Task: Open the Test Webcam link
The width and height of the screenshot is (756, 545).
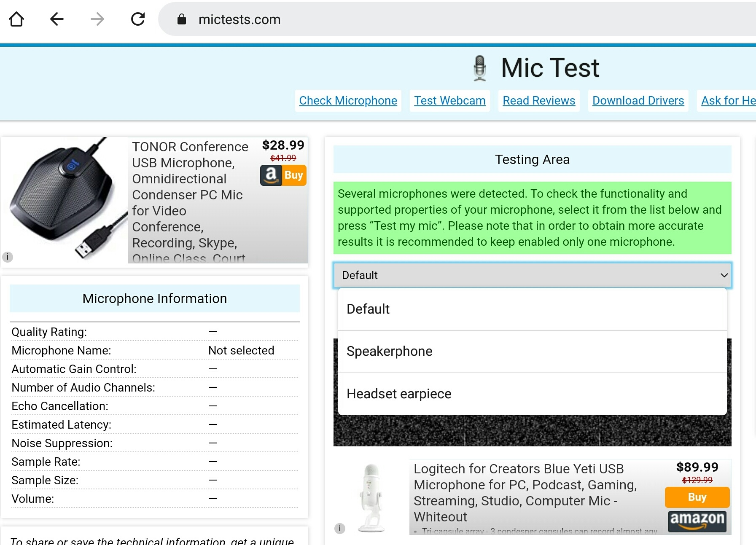Action: pos(449,101)
